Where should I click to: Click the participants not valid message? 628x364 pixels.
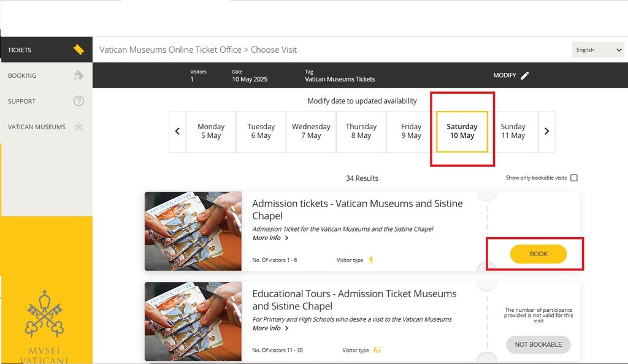click(x=538, y=315)
